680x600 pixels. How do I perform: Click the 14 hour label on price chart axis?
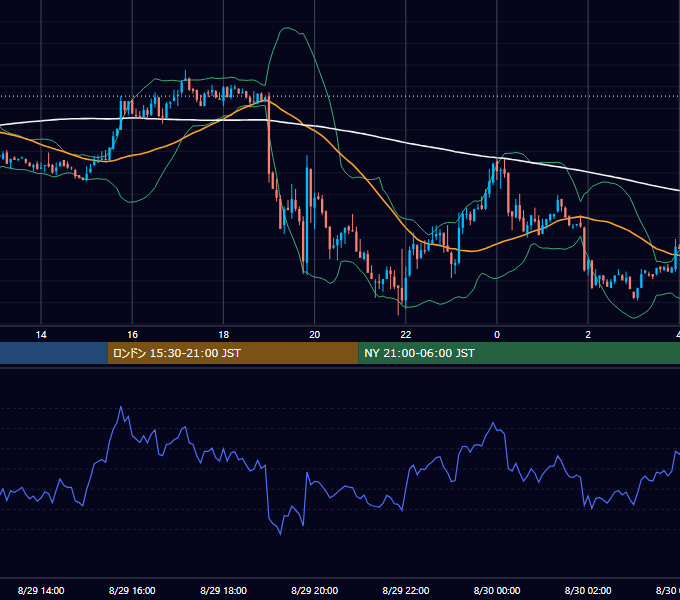(41, 335)
